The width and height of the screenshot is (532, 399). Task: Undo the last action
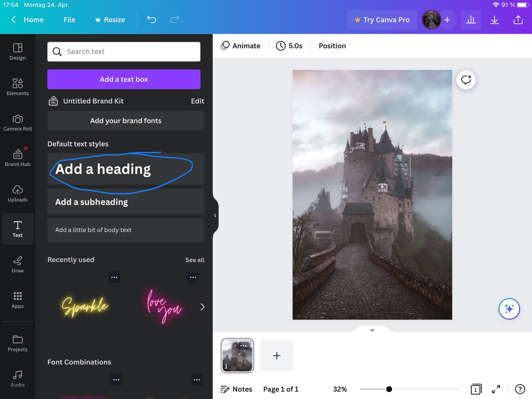coord(152,19)
